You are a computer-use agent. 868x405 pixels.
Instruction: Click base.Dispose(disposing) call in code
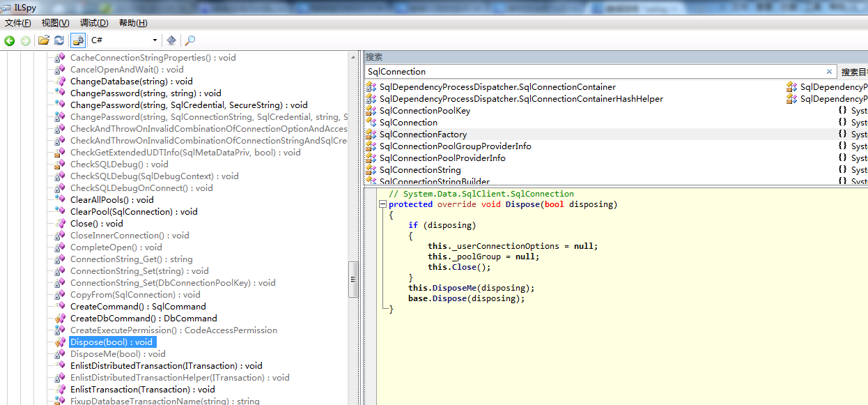(x=467, y=298)
